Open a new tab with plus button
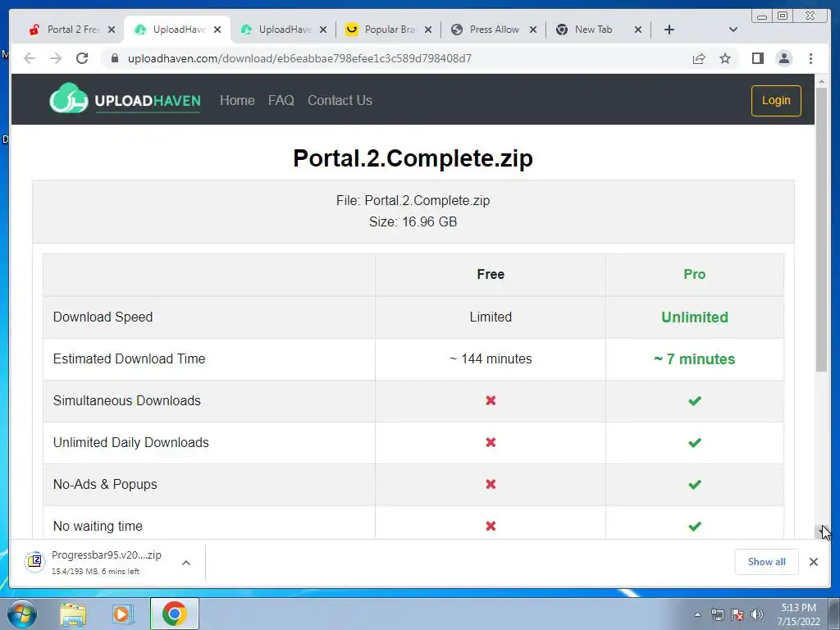840x630 pixels. [x=669, y=30]
